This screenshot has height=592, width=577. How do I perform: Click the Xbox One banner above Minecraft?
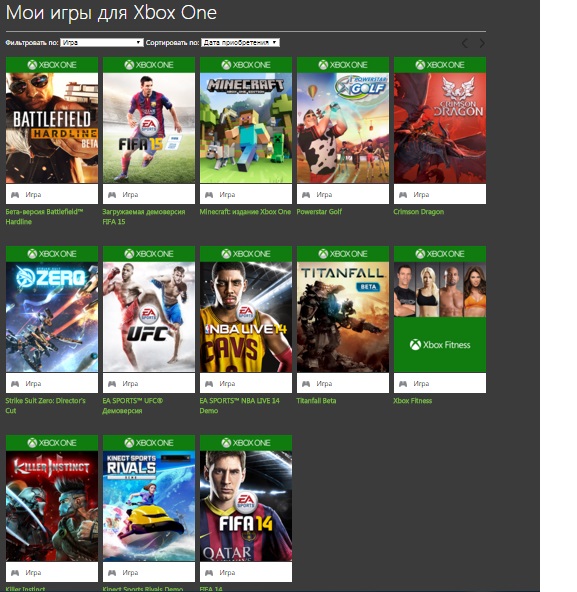[x=246, y=65]
